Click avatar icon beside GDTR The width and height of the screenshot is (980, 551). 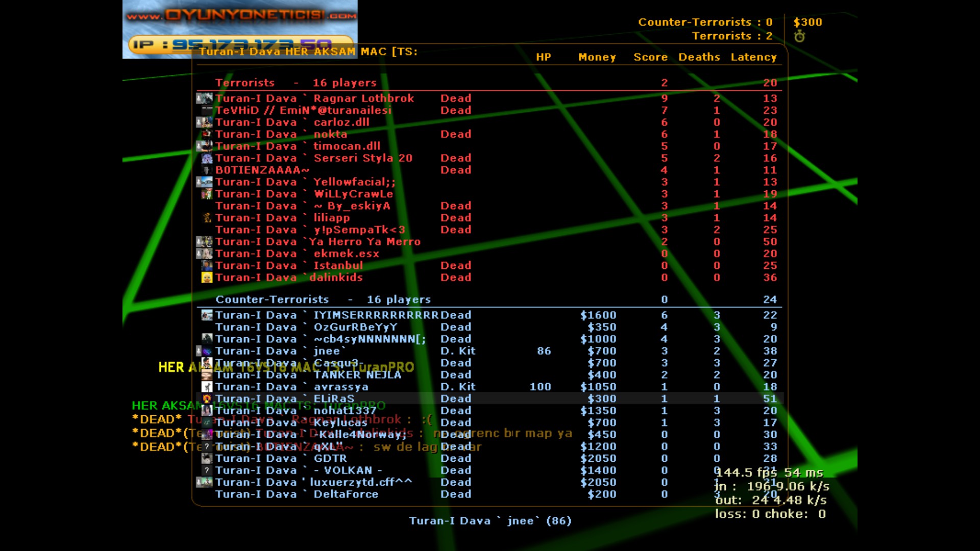(x=207, y=458)
